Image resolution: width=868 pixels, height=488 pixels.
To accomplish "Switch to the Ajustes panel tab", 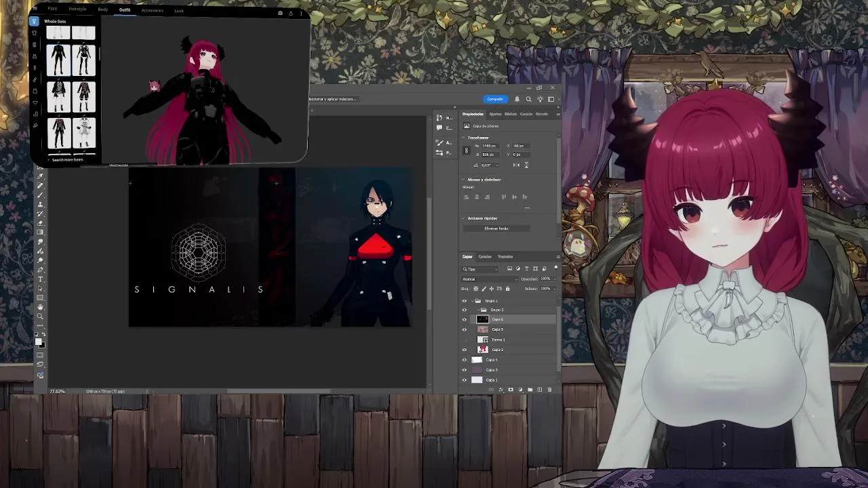I will pos(496,114).
